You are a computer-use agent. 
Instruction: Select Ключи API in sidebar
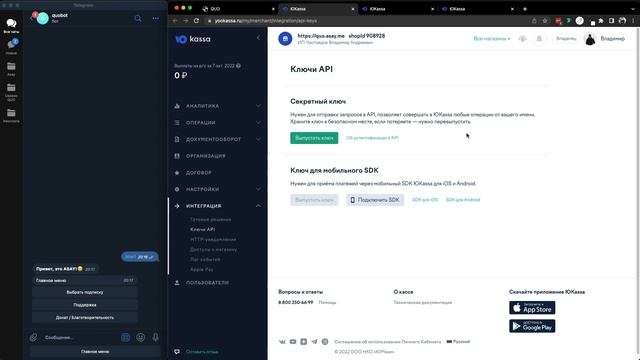pyautogui.click(x=202, y=229)
